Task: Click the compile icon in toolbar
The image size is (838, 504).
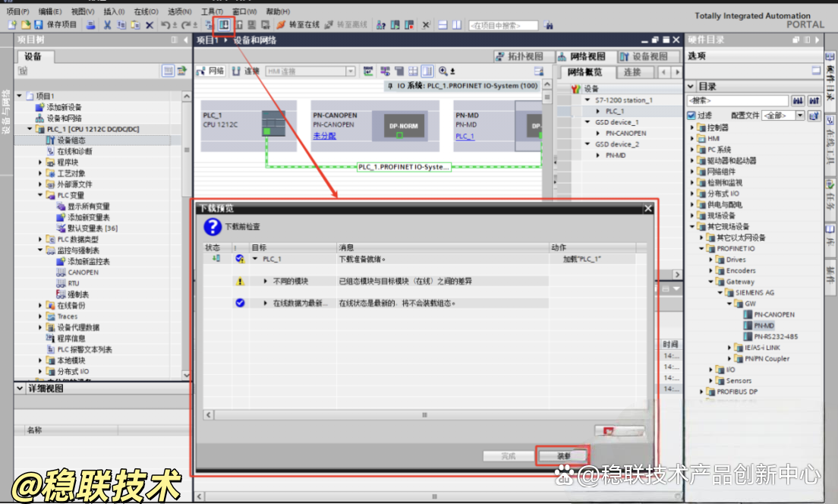Action: click(209, 24)
